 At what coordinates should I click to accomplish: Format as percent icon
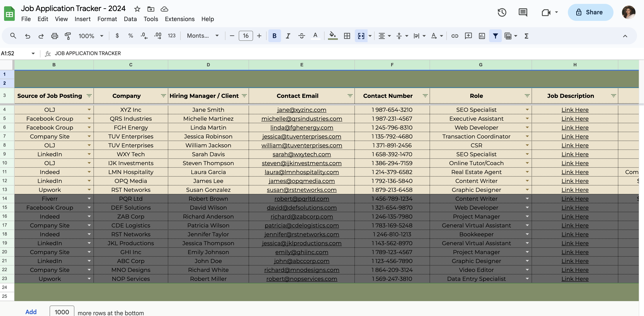[131, 36]
